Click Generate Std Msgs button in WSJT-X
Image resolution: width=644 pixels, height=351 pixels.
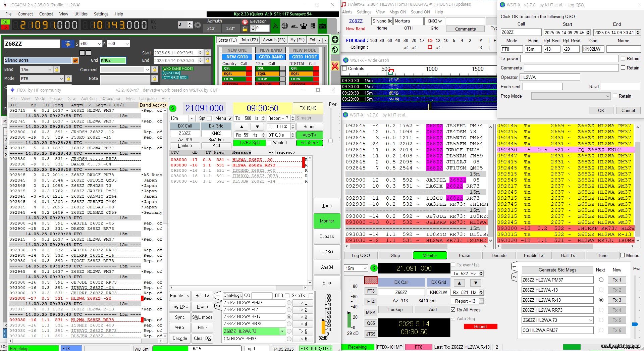pos(557,270)
